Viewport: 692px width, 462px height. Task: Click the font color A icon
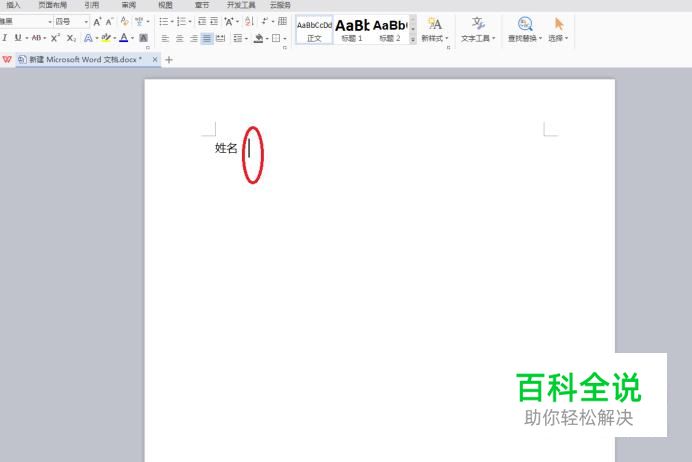point(124,38)
